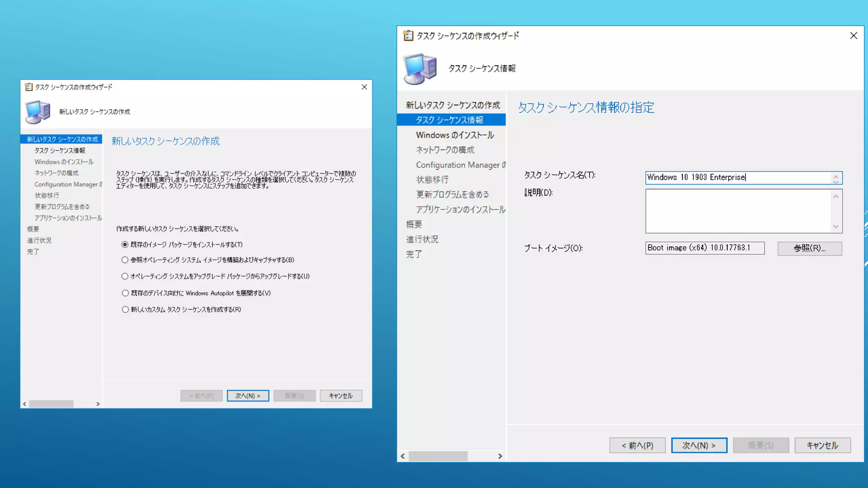
Task: Select タスク シーケンス情報 step in left sidebar
Action: coord(60,150)
